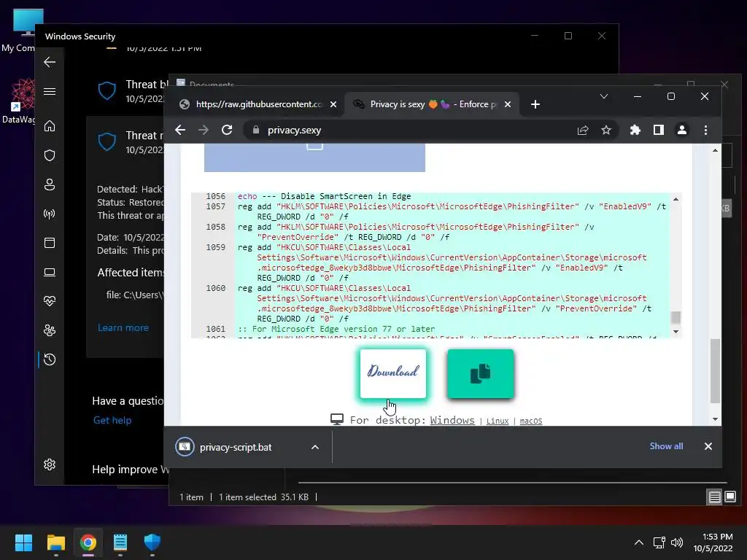Open privacy-script.bat download item

[236, 447]
